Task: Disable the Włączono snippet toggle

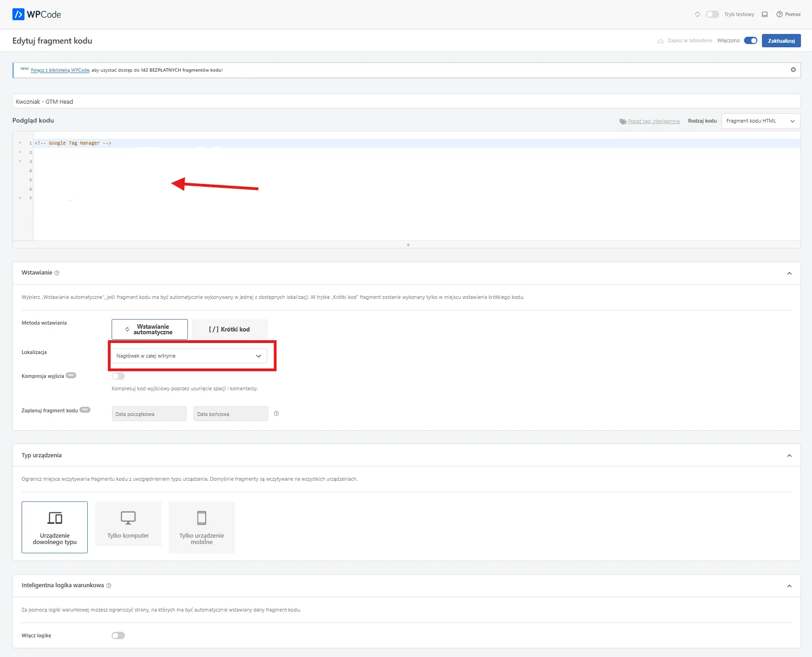Action: pyautogui.click(x=750, y=40)
